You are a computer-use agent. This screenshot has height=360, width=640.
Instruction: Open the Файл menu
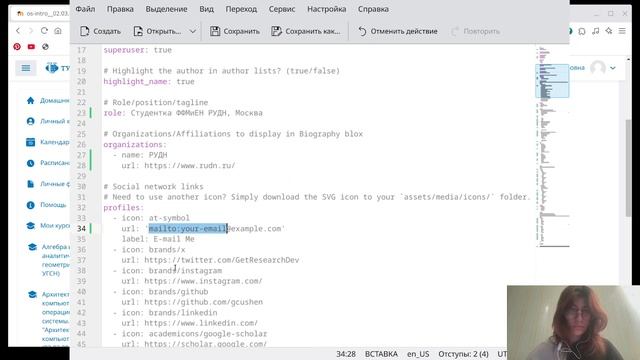pos(85,9)
